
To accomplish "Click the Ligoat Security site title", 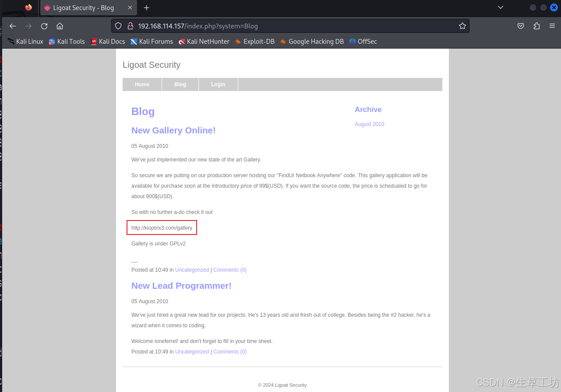I will 152,65.
